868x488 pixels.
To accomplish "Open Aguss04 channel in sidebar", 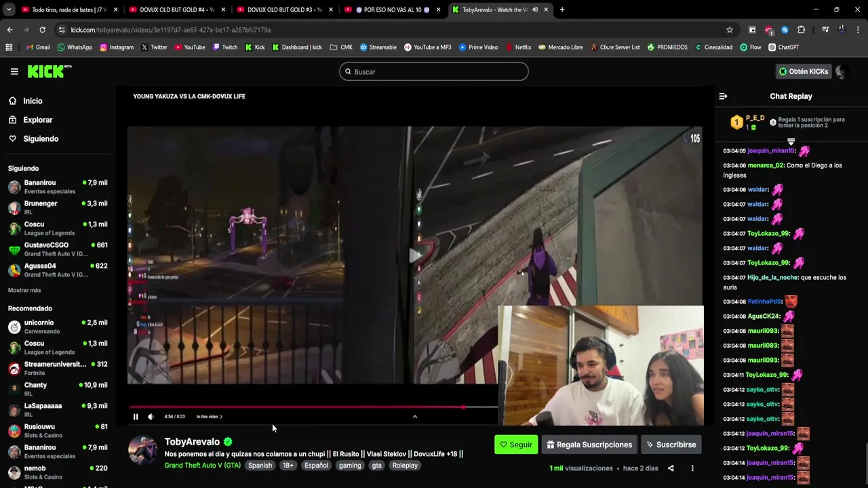I will [x=58, y=270].
